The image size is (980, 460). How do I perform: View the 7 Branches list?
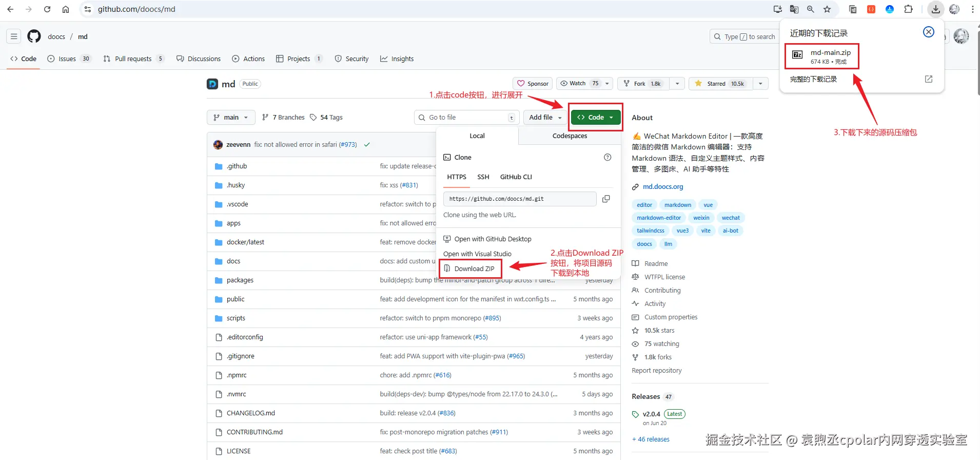point(283,118)
